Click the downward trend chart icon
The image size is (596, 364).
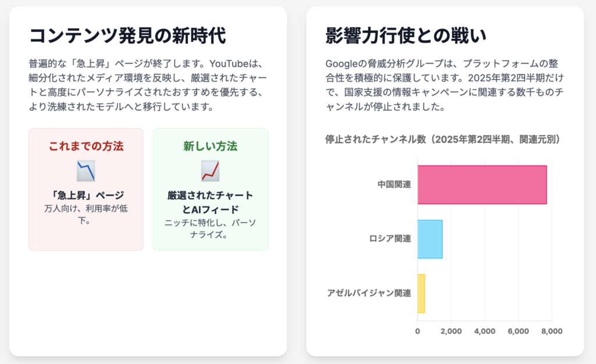(86, 171)
